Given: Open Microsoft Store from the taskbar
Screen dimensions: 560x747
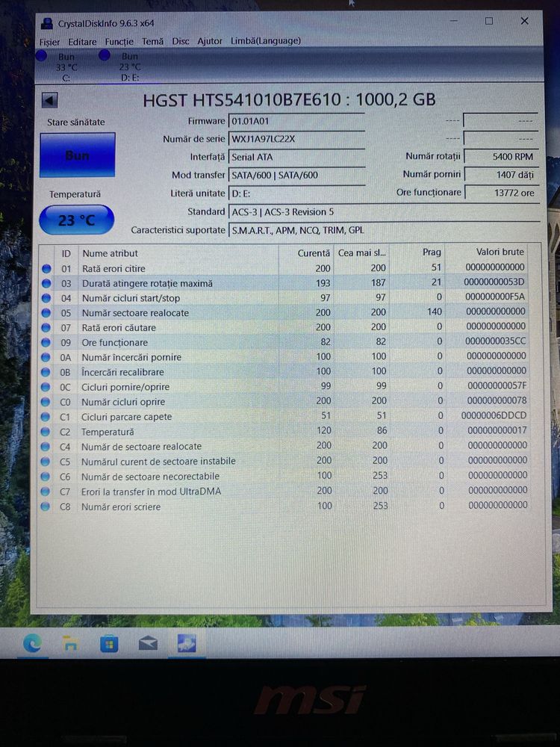Looking at the screenshot, I should (109, 644).
